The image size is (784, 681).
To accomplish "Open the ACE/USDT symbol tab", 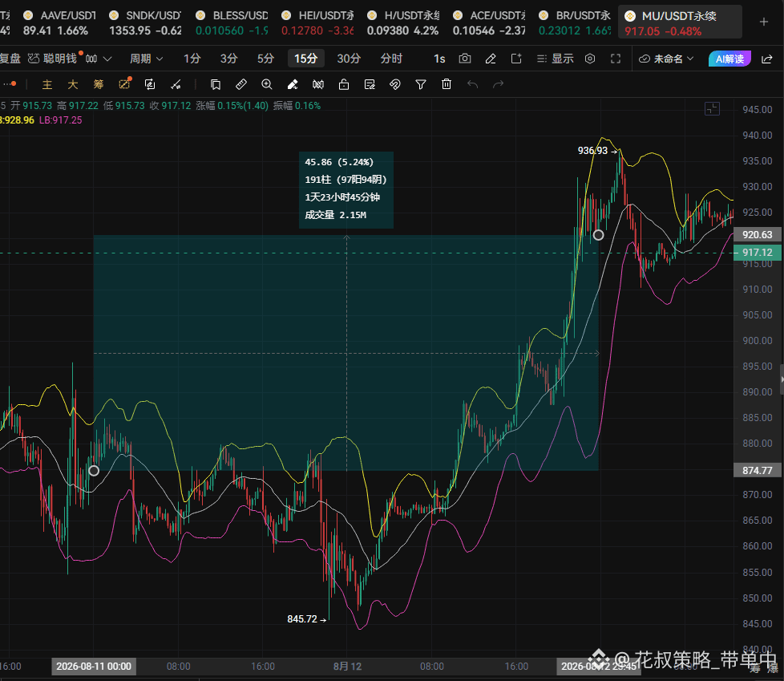I will pos(489,22).
